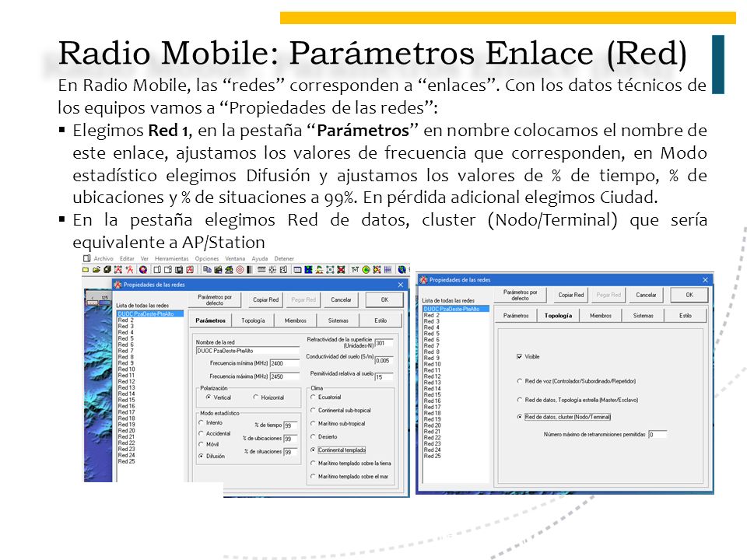The image size is (747, 560).
Task: Select Red 10 in left dialog list
Action: [x=126, y=369]
